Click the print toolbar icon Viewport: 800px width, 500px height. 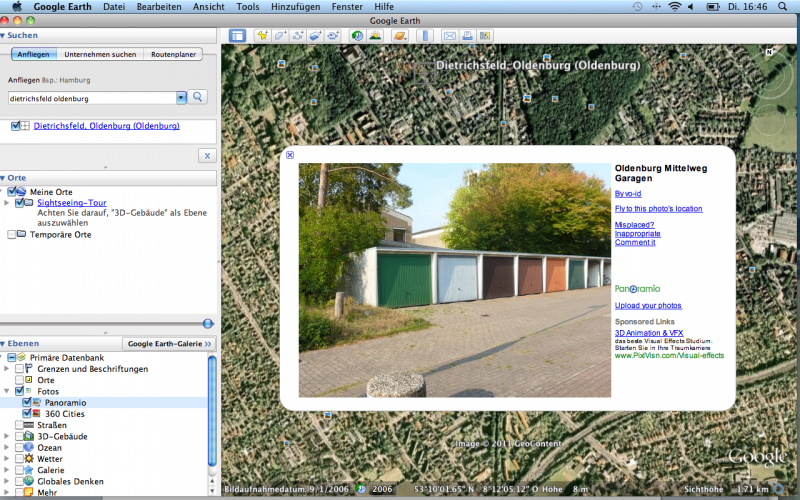(x=467, y=36)
